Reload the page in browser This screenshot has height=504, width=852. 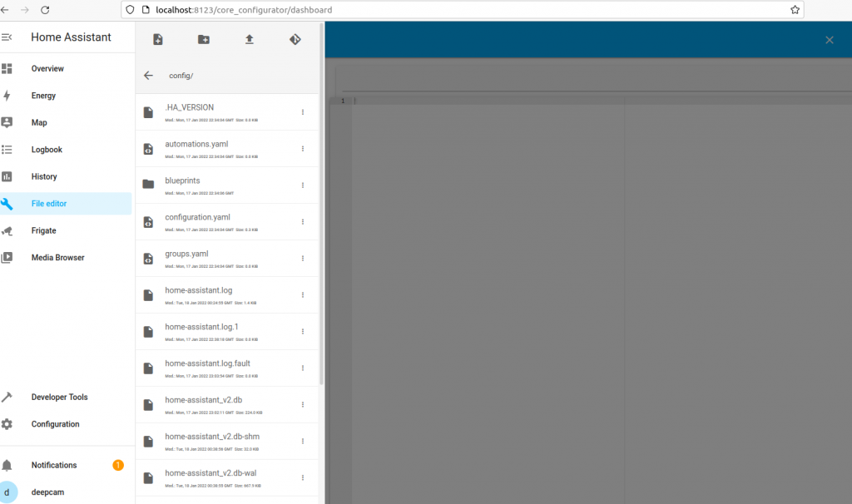(45, 10)
